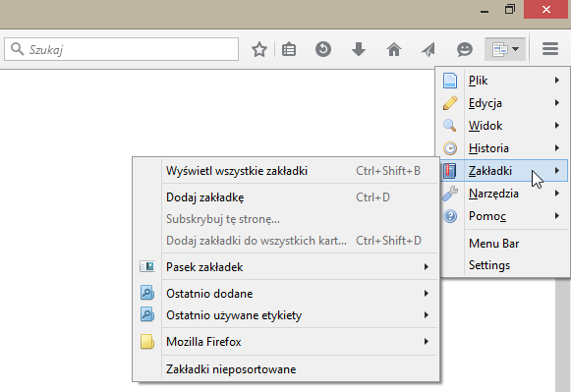571x392 pixels.
Task: Open the Zakładki menu
Action: click(x=504, y=171)
